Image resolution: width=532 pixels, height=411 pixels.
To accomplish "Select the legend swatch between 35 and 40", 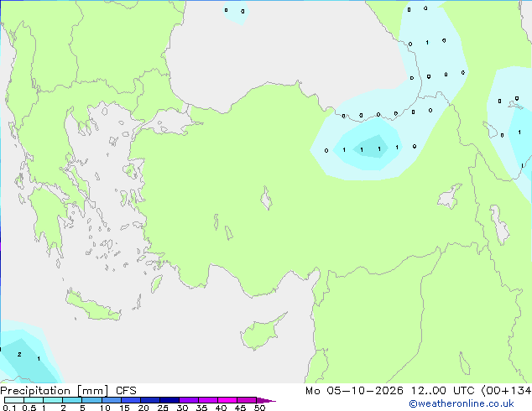I will (x=207, y=400).
